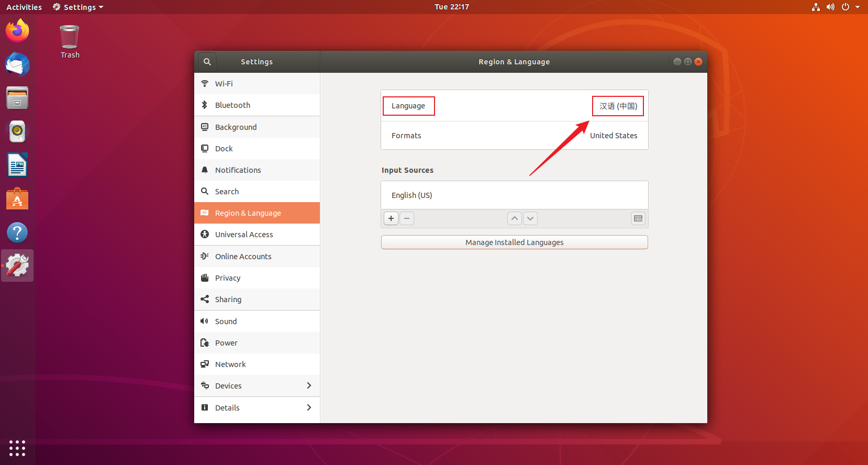
Task: Open Network settings panel
Action: pos(257,364)
